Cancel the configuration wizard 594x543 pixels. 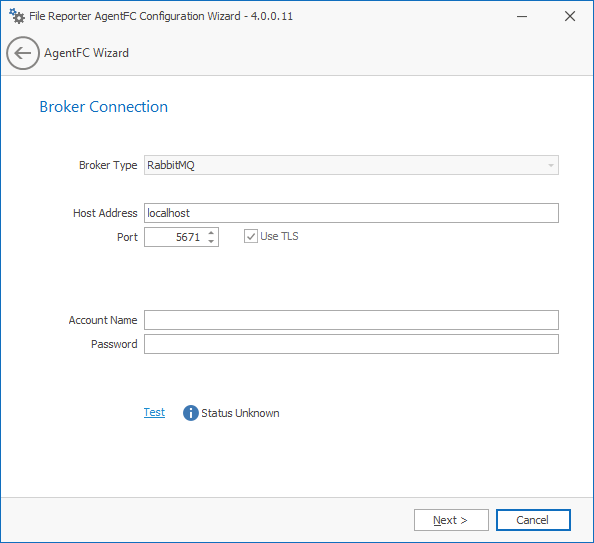pos(533,520)
